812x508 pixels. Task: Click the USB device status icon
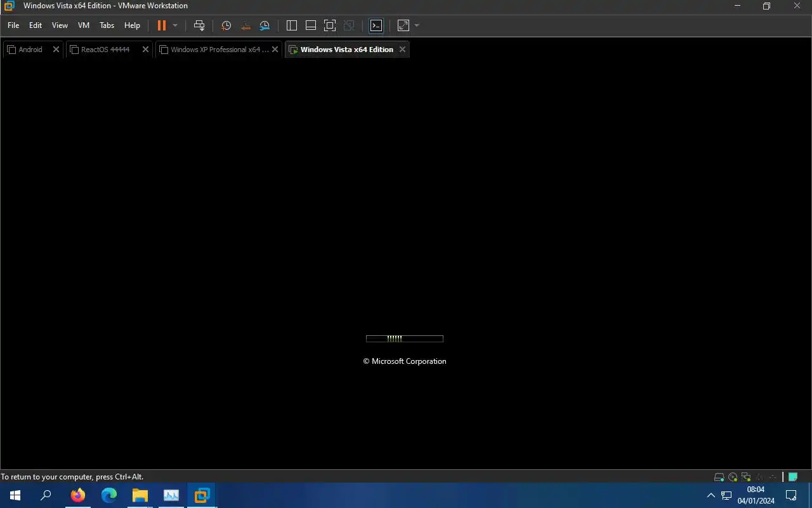pos(773,477)
